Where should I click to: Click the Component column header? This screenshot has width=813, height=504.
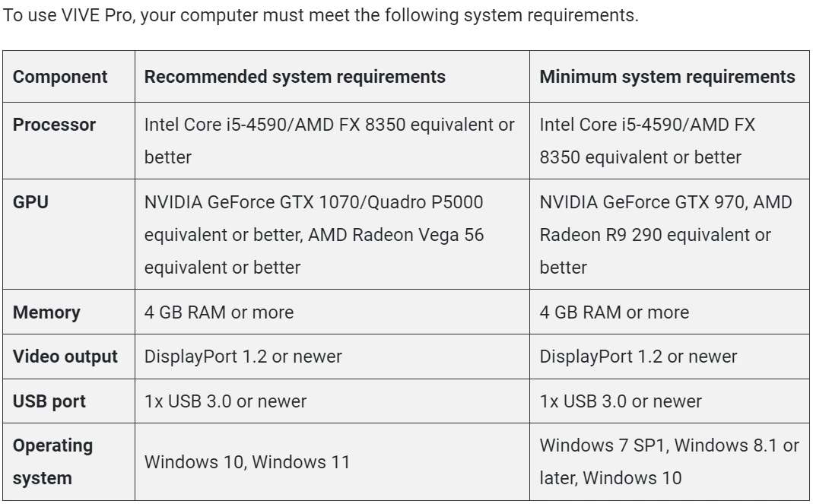[60, 77]
